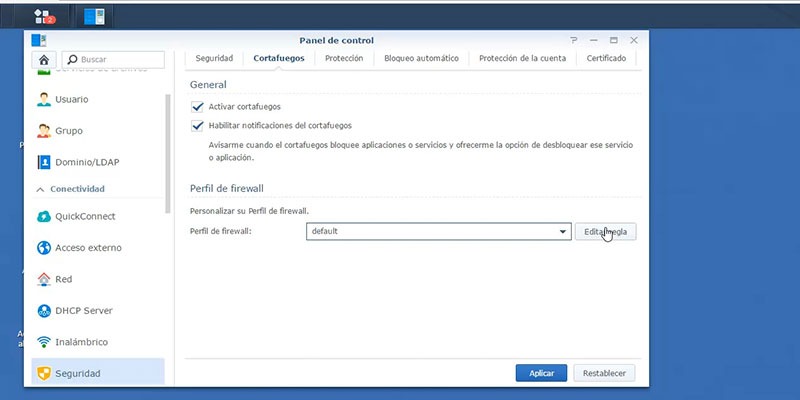Click the Buscar search field

[x=113, y=60]
